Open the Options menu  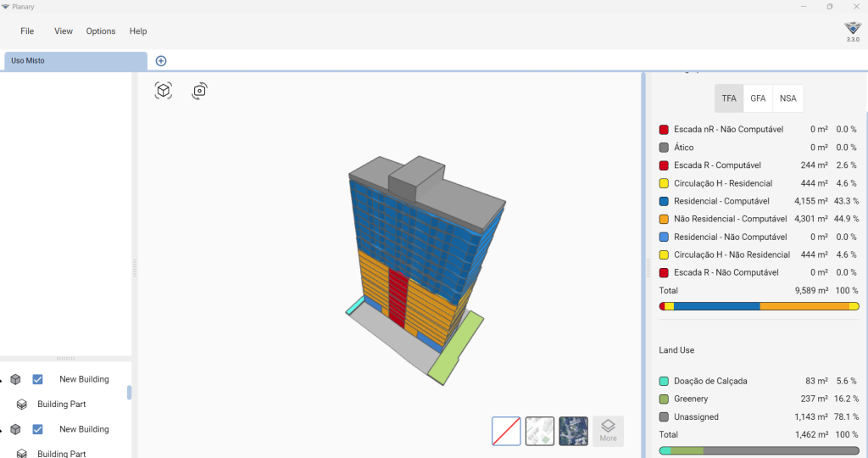coord(101,31)
